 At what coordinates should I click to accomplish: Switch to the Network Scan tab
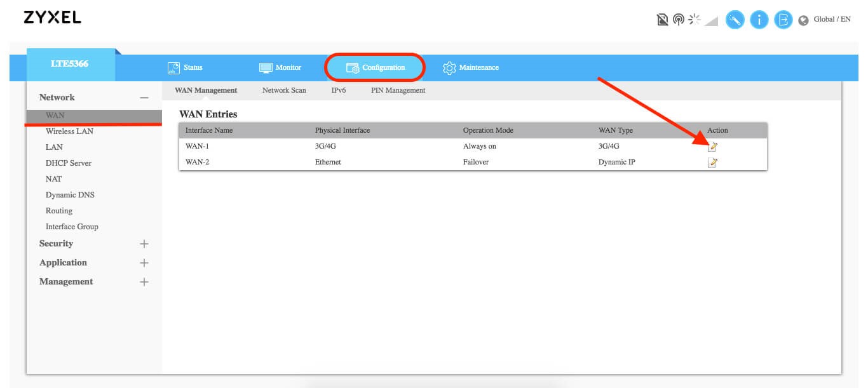(x=284, y=90)
